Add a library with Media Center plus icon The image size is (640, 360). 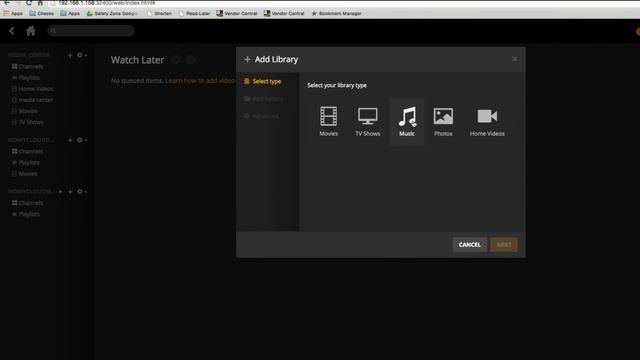click(x=70, y=55)
